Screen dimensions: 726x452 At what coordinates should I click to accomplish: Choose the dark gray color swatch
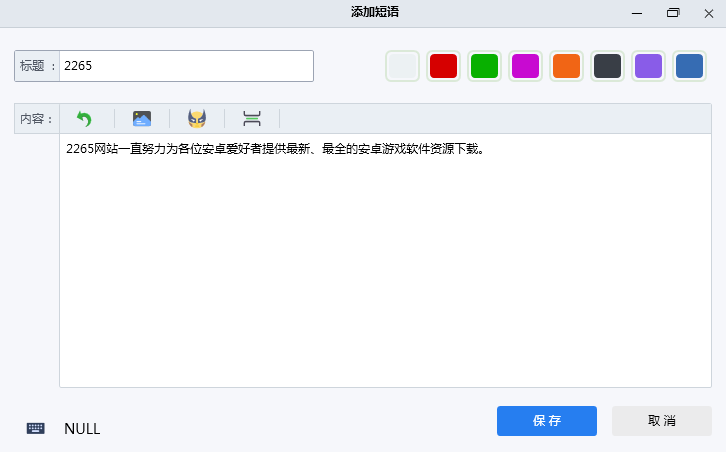(607, 66)
